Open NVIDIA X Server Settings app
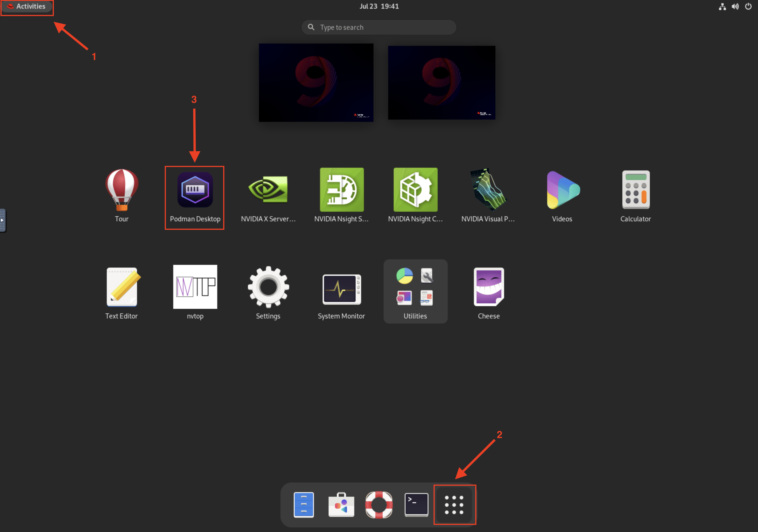 pyautogui.click(x=268, y=195)
